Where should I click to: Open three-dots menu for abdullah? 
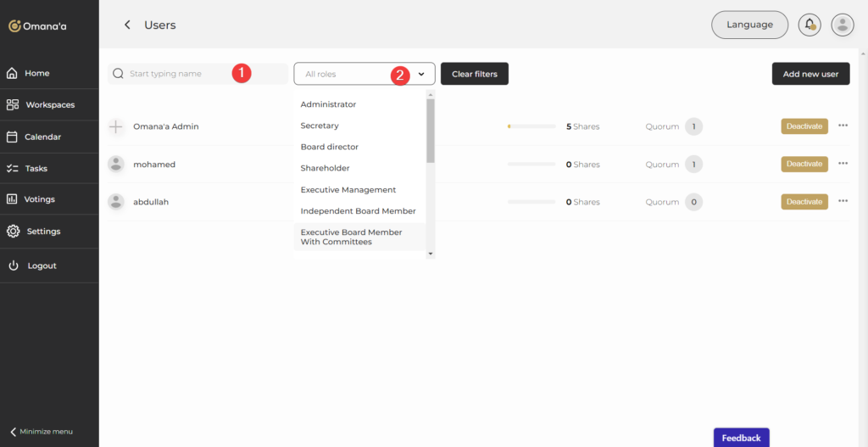[843, 201]
